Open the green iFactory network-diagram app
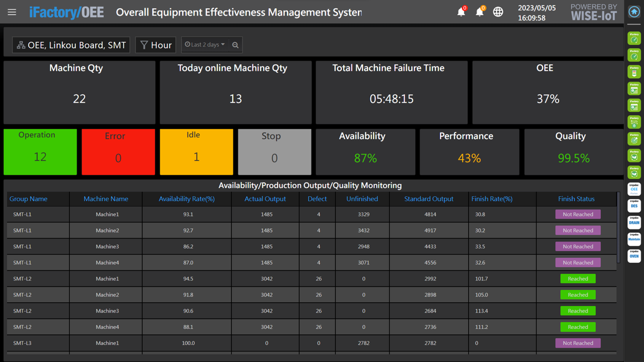This screenshot has width=644, height=362. [x=634, y=122]
